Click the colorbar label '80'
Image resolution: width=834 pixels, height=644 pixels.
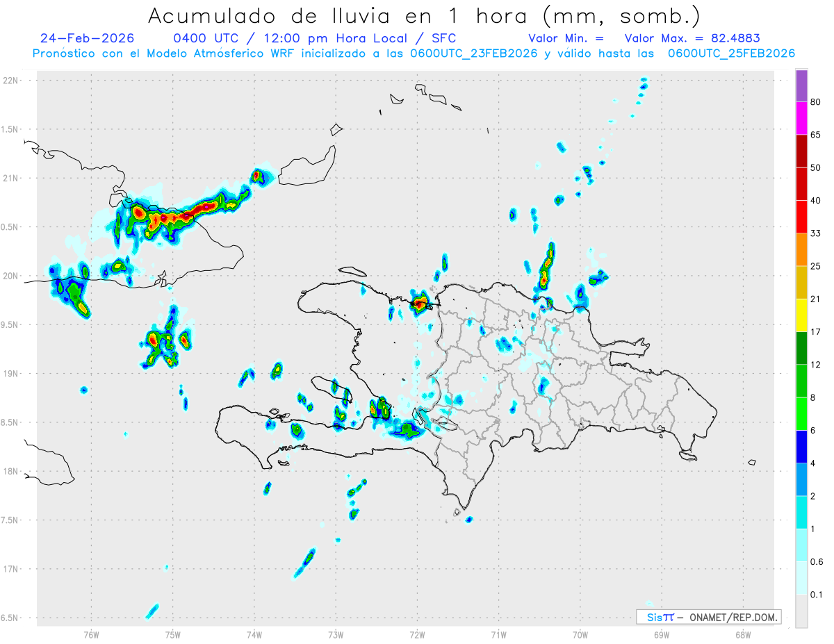pos(816,102)
